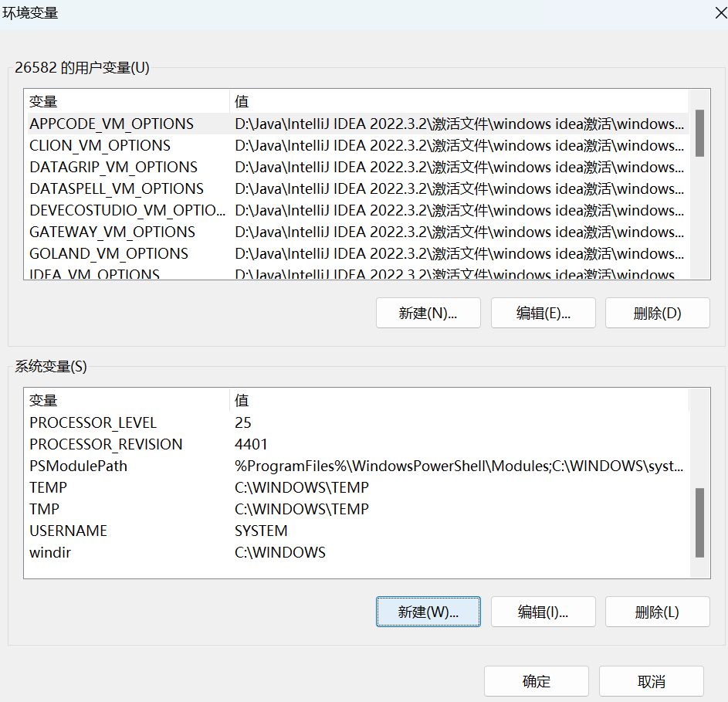The image size is (728, 702).
Task: Delete the selected user variable
Action: tap(657, 313)
